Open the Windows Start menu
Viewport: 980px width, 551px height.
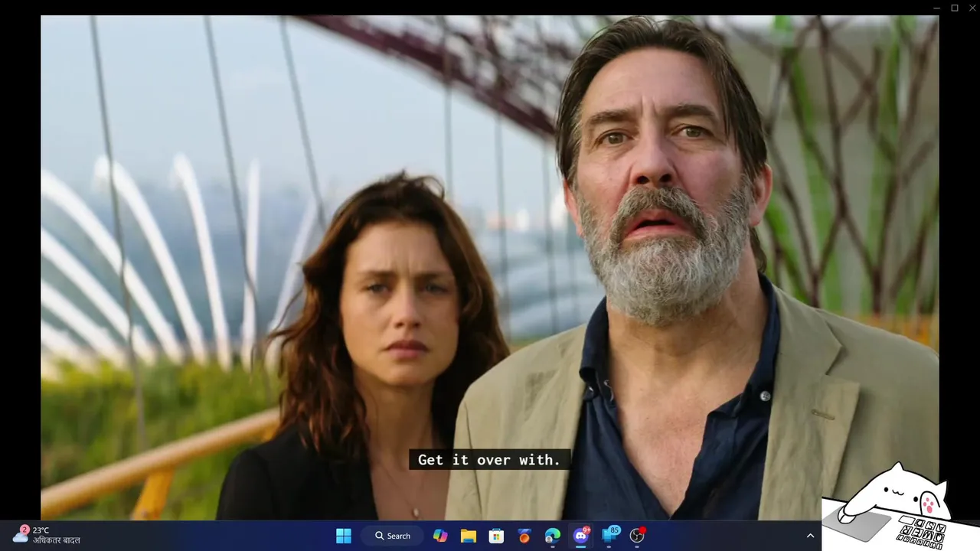tap(344, 536)
